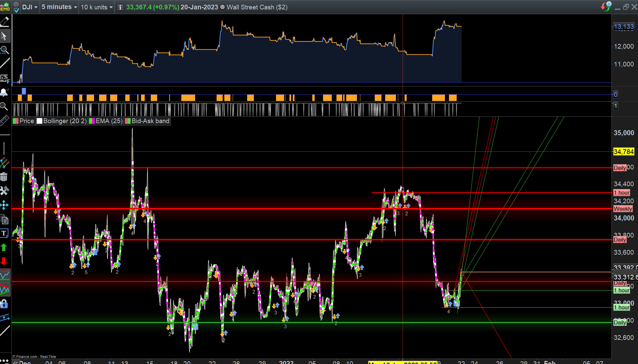Image resolution: width=638 pixels, height=364 pixels.
Task: Click the EMA (25) indicator label
Action: (x=109, y=121)
